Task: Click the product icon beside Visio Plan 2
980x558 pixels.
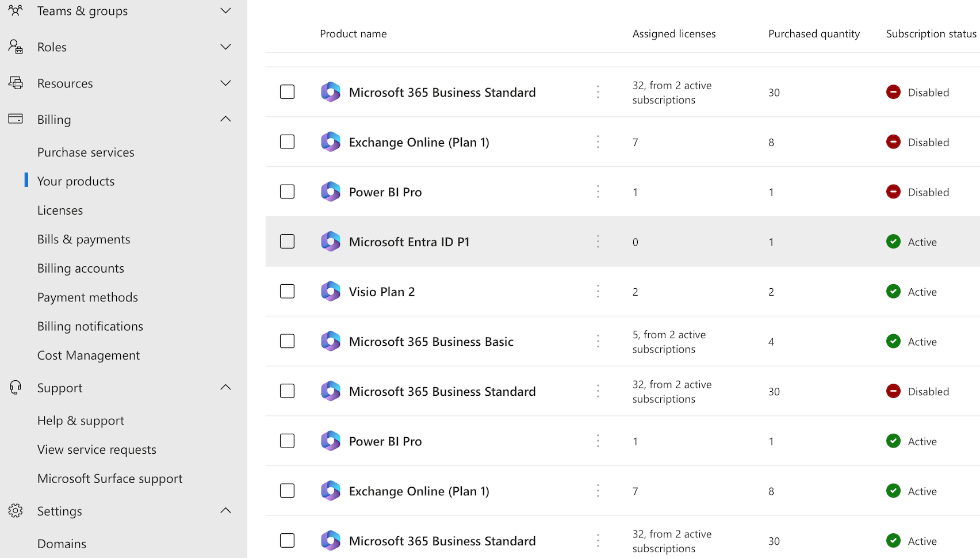Action: [x=331, y=292]
